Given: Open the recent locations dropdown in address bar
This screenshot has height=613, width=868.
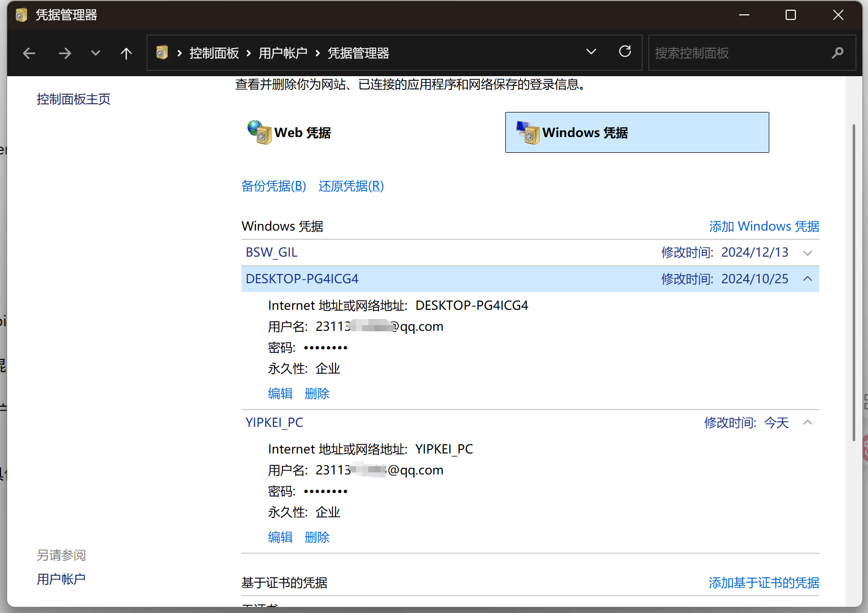Looking at the screenshot, I should (591, 52).
